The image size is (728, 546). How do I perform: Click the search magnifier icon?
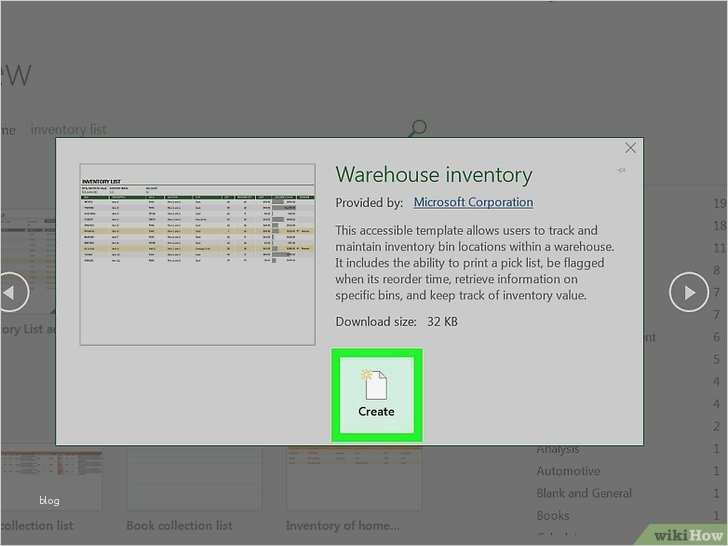[x=417, y=128]
